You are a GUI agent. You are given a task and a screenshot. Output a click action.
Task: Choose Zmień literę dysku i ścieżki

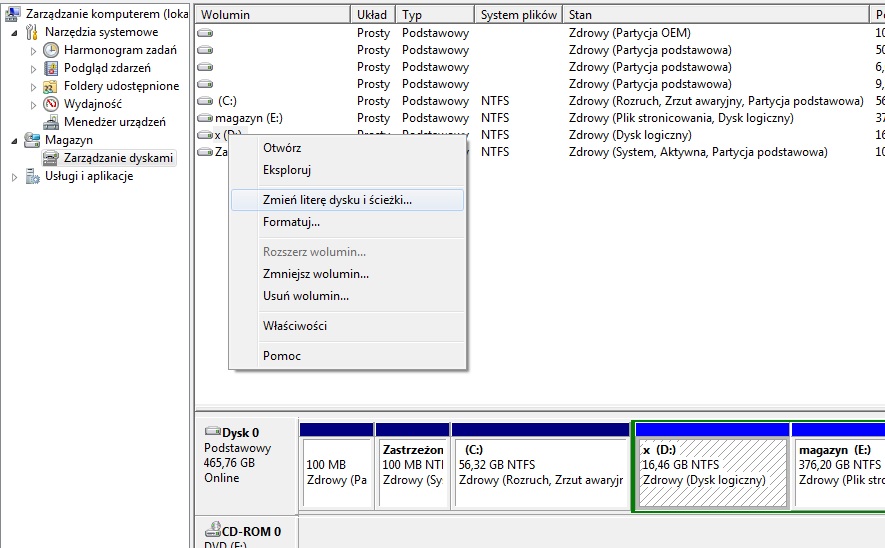pos(337,200)
